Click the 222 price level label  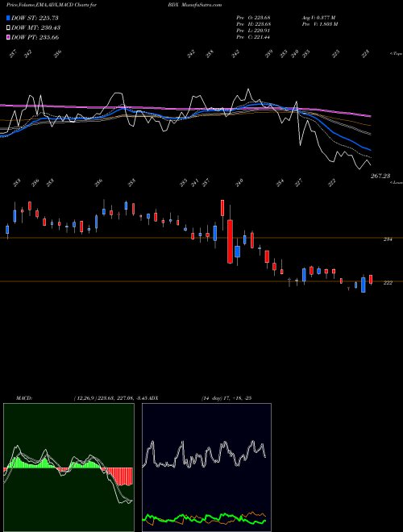(388, 283)
